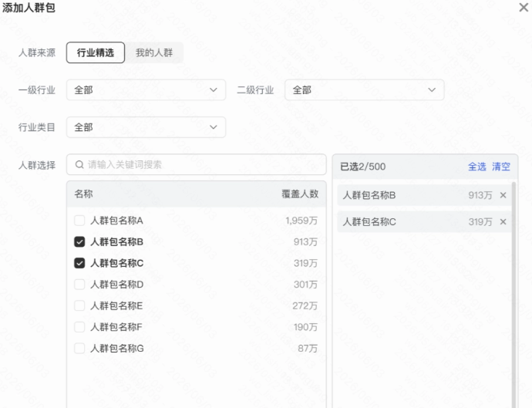
Task: Check the 人群包名称G checkbox
Action: click(79, 349)
